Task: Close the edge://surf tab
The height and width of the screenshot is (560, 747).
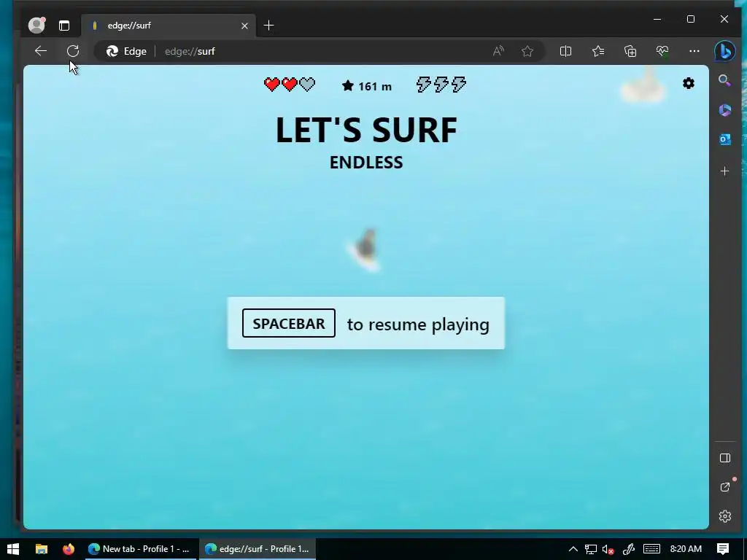Action: tap(244, 26)
